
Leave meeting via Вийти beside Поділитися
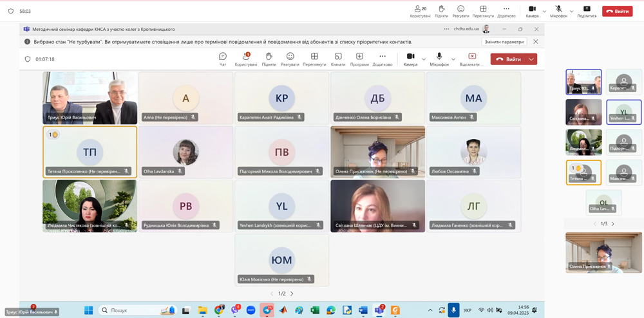[x=617, y=11]
